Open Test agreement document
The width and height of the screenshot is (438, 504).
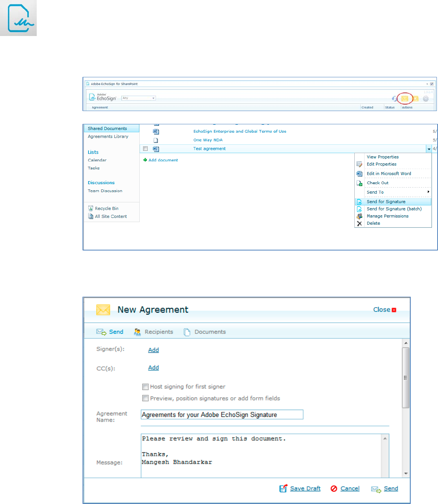point(209,149)
